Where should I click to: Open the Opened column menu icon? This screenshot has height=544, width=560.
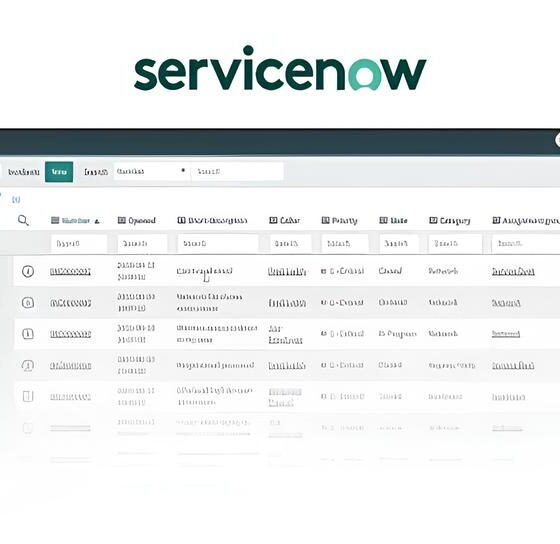[x=122, y=220]
